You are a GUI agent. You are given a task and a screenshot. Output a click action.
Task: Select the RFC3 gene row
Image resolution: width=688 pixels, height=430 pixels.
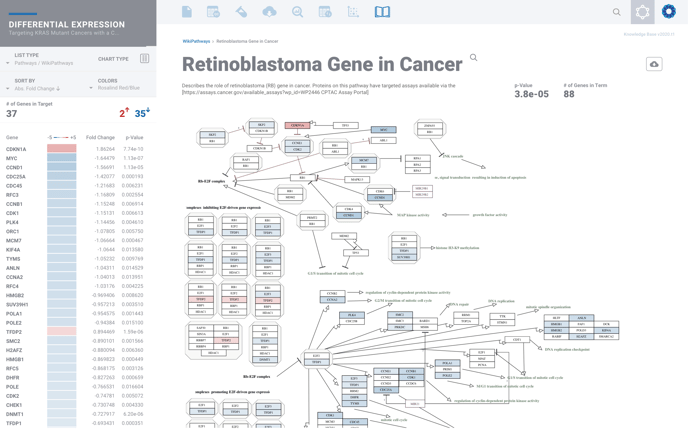pyautogui.click(x=75, y=195)
